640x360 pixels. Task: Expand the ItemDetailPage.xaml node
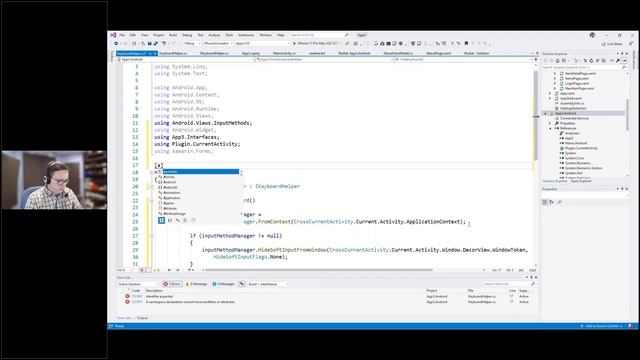(555, 73)
